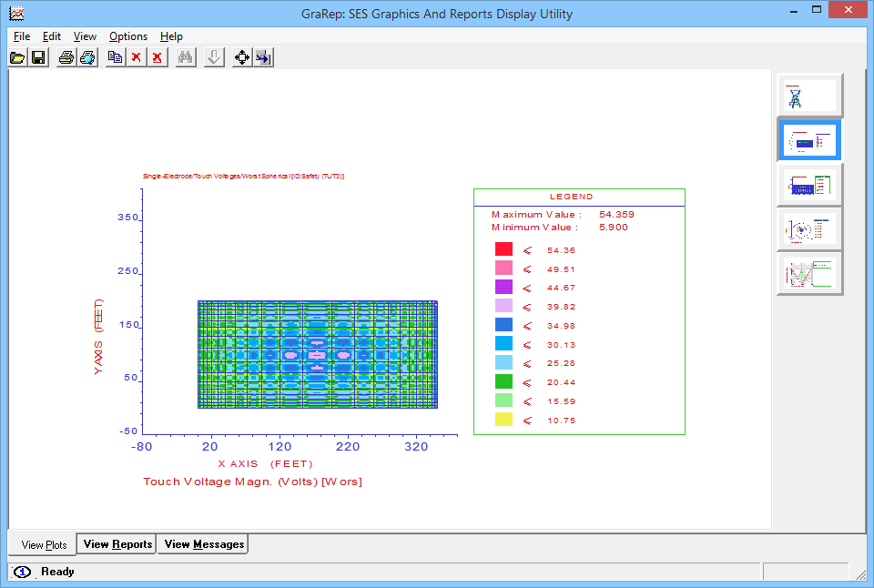The width and height of the screenshot is (874, 588).
Task: Click the GraRep application icon in title bar
Action: [16, 14]
